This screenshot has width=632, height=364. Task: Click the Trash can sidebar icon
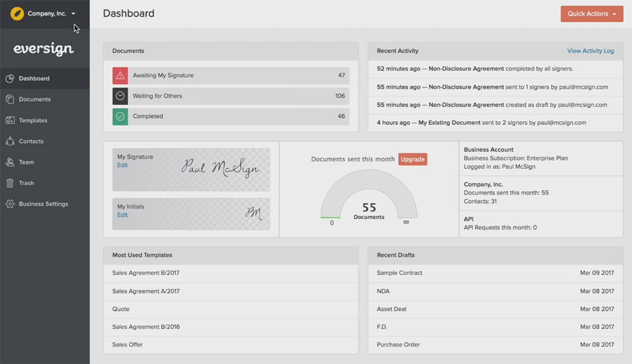pyautogui.click(x=9, y=183)
